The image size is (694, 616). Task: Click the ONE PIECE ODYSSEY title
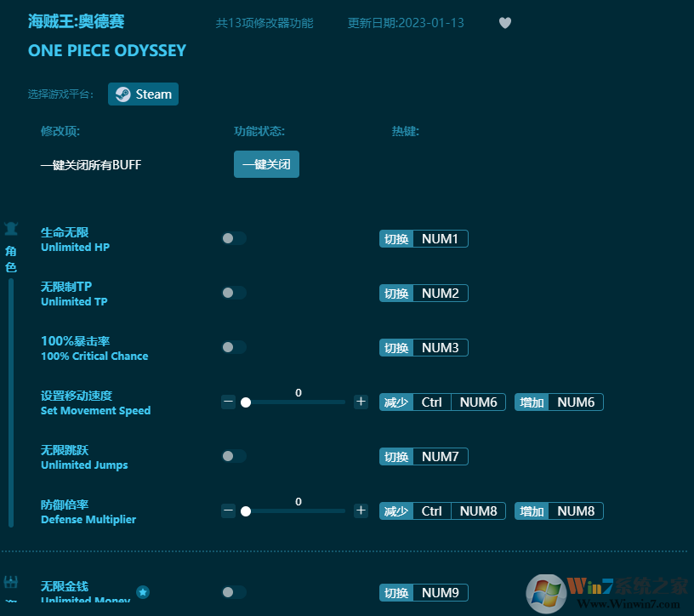[107, 50]
